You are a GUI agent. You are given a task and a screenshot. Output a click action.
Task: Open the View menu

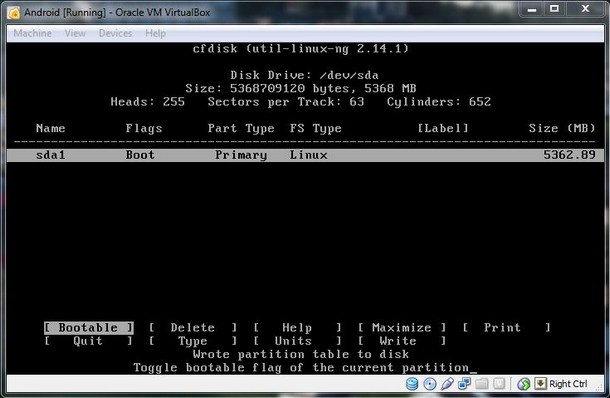pyautogui.click(x=75, y=33)
